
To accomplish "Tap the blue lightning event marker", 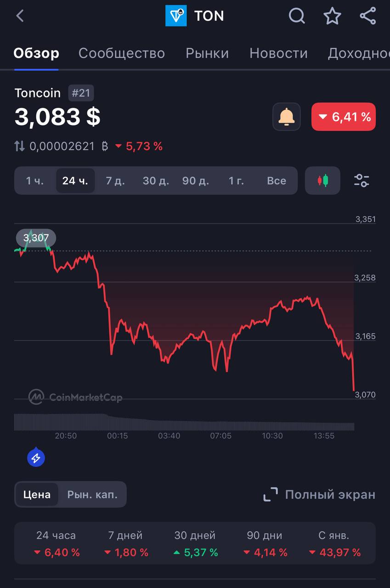I will click(36, 458).
